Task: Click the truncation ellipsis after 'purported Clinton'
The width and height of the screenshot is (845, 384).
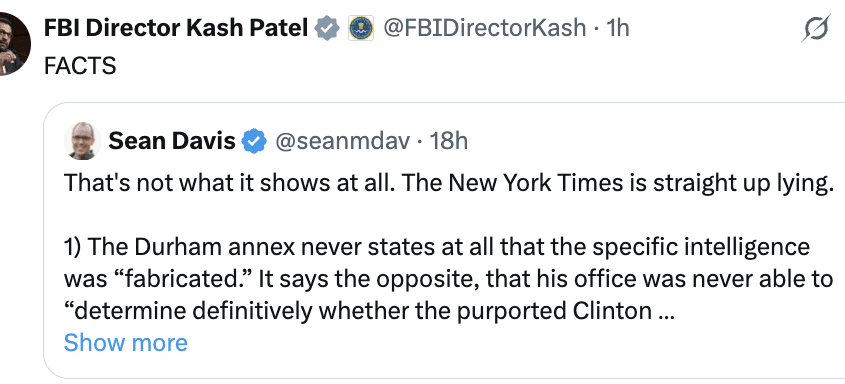Action: coord(667,312)
